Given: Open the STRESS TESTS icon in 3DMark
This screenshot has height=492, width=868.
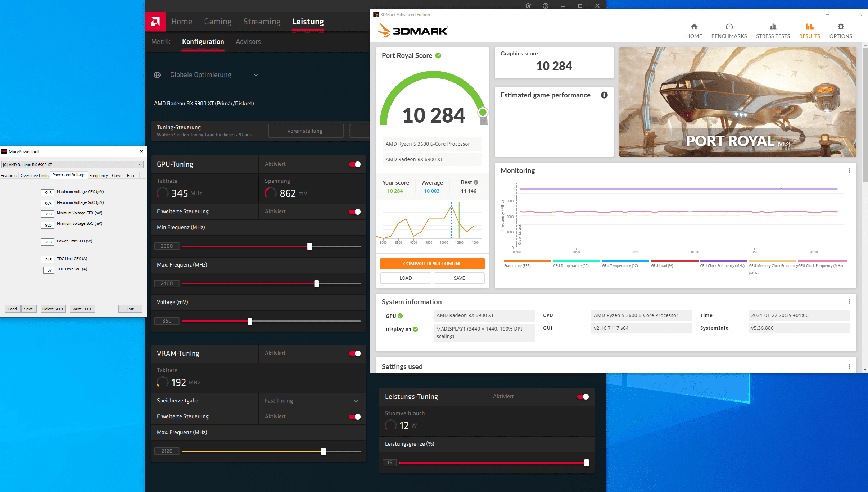Looking at the screenshot, I should [x=773, y=27].
